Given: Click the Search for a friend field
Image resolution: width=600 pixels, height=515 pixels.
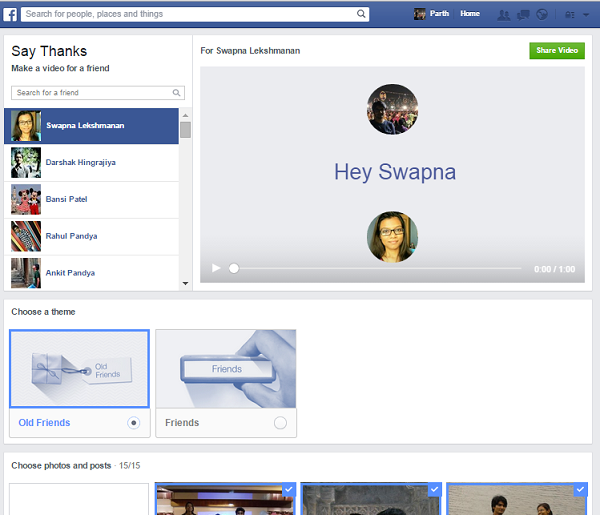Looking at the screenshot, I should click(98, 93).
